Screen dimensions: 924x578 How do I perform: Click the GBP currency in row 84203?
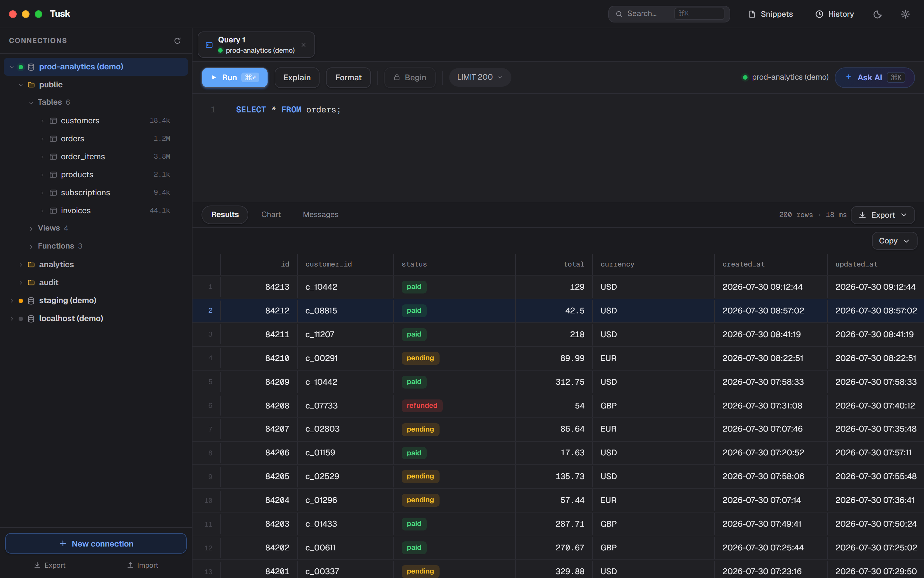(609, 524)
